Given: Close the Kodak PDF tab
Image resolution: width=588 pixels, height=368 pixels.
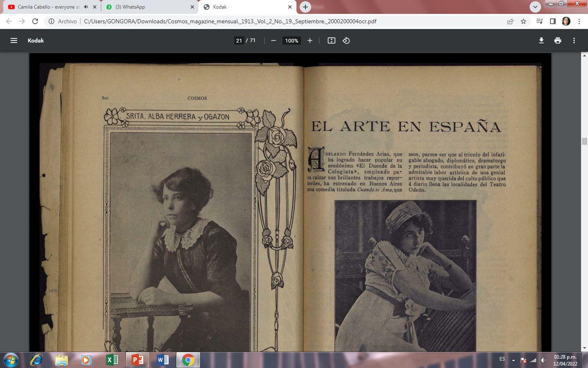Looking at the screenshot, I should [x=290, y=7].
